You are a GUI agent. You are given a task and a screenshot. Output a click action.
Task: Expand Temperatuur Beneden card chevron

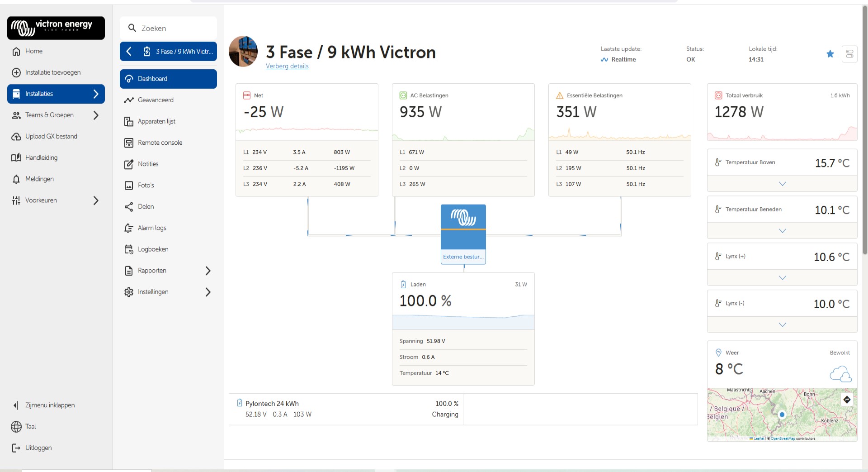point(783,231)
